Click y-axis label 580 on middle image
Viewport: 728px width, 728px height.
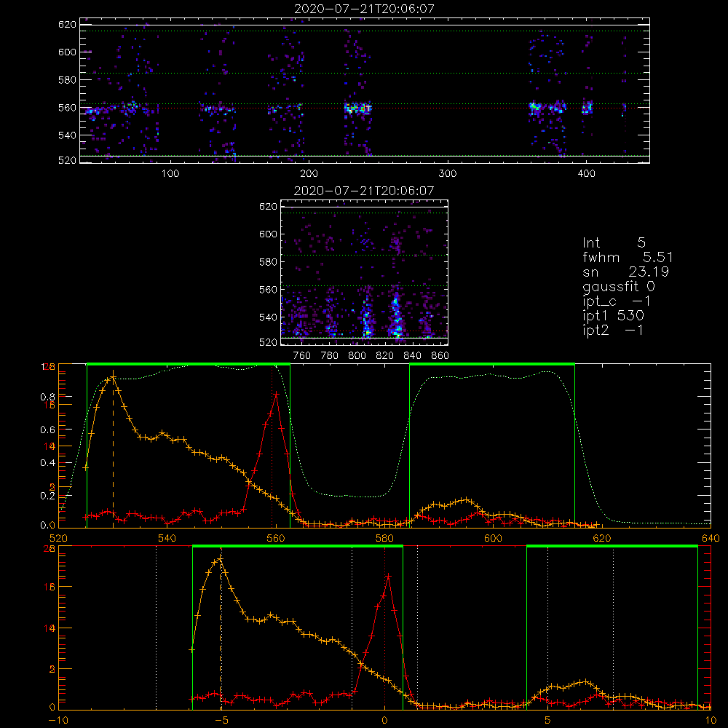(269, 262)
